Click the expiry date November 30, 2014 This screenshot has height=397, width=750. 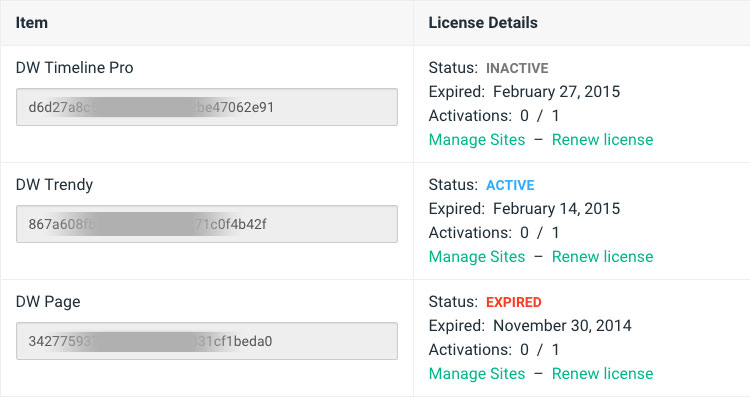pyautogui.click(x=562, y=326)
